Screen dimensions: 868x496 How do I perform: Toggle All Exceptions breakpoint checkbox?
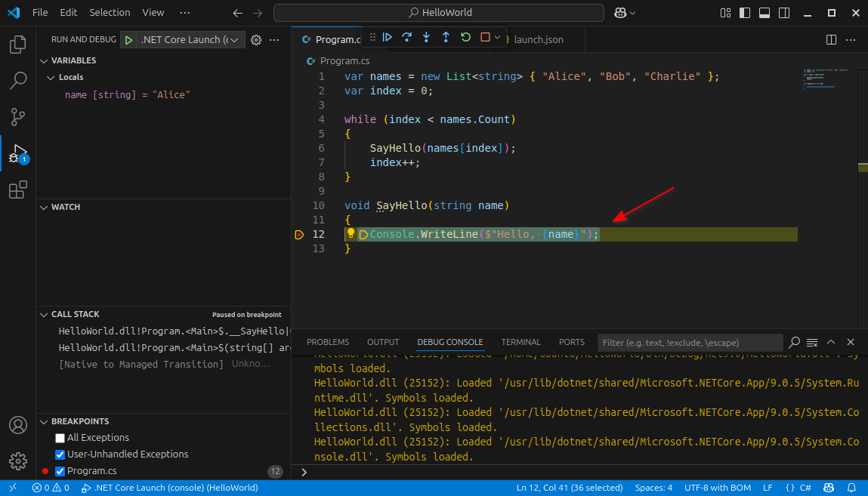pos(60,438)
